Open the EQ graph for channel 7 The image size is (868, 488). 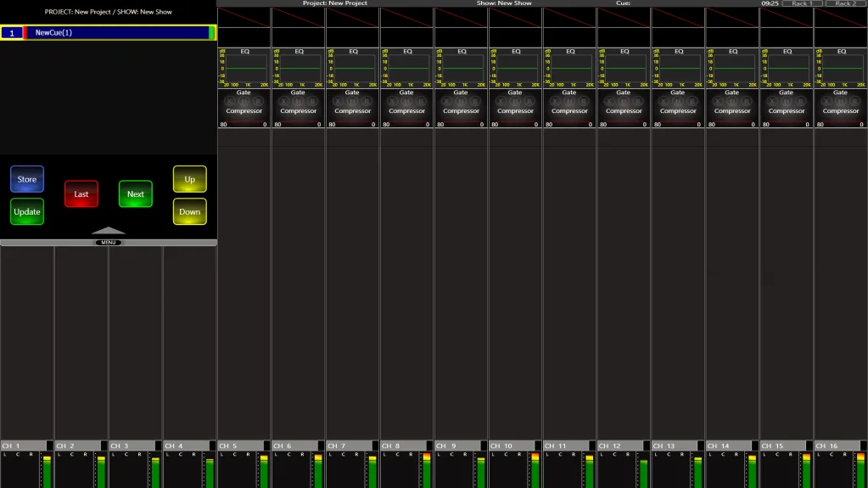(353, 68)
